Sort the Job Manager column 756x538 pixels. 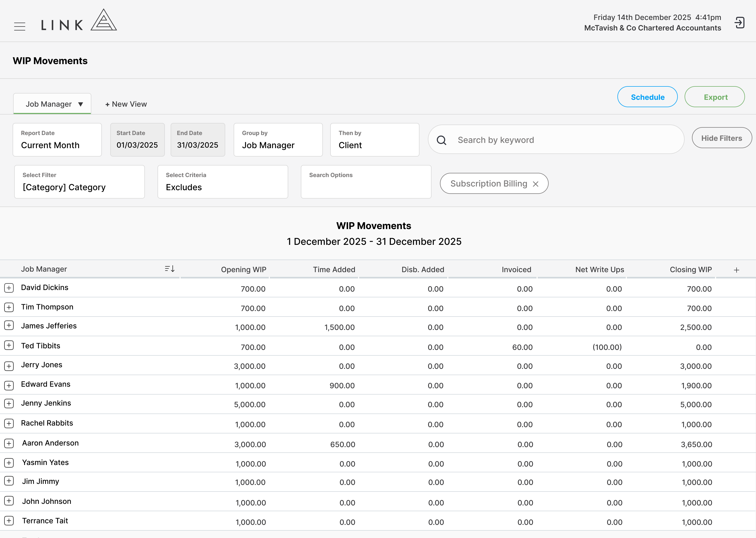[170, 269]
